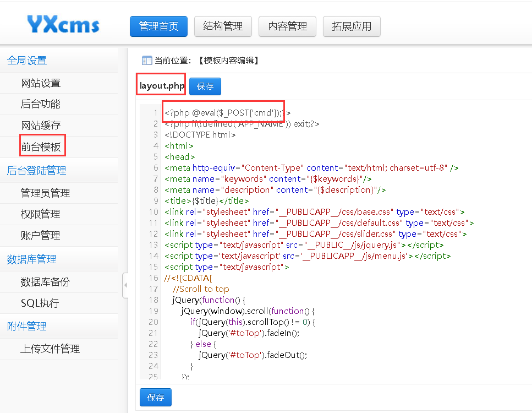
Task: Click line number 10 in the gutter
Action: (x=153, y=212)
